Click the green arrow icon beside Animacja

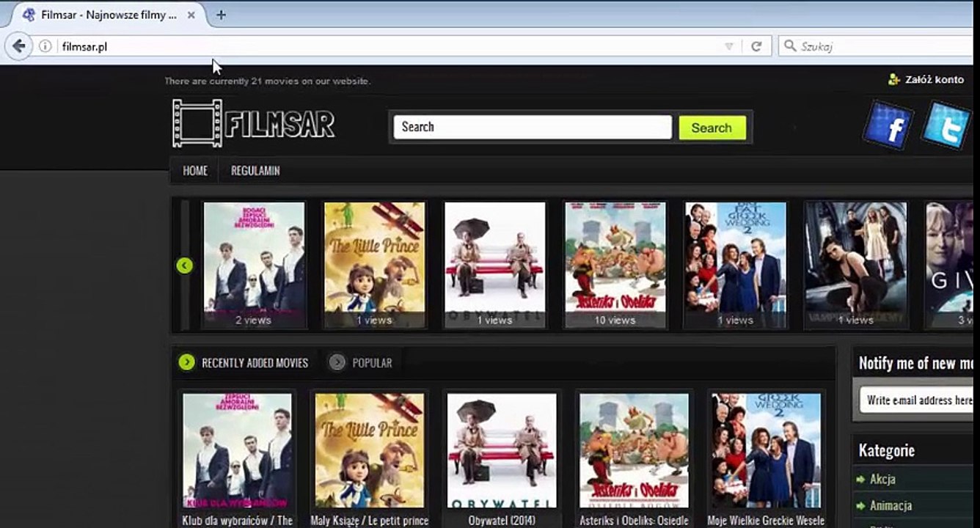coord(860,506)
